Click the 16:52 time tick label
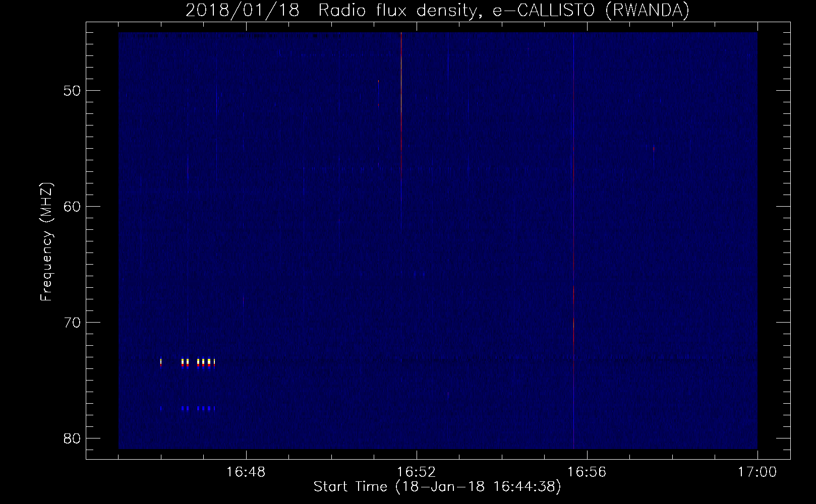The image size is (816, 504). [x=417, y=472]
